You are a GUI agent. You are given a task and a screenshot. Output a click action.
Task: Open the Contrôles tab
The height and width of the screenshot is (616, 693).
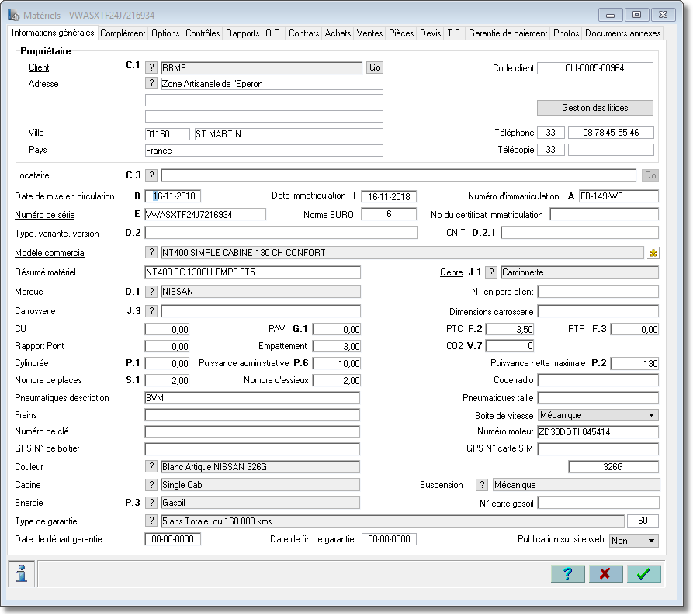pos(203,33)
